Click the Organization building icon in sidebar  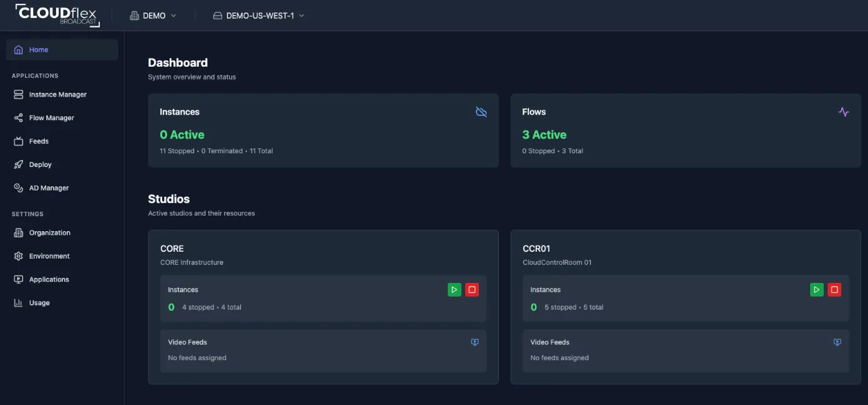19,233
